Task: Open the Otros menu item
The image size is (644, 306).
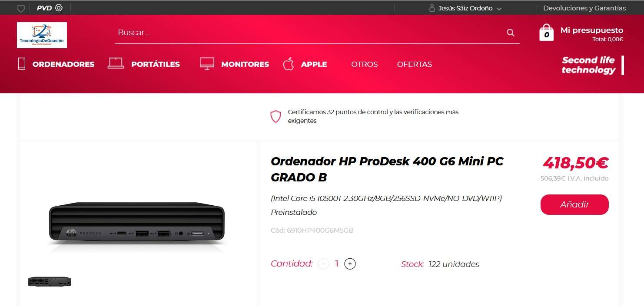Action: pyautogui.click(x=365, y=64)
